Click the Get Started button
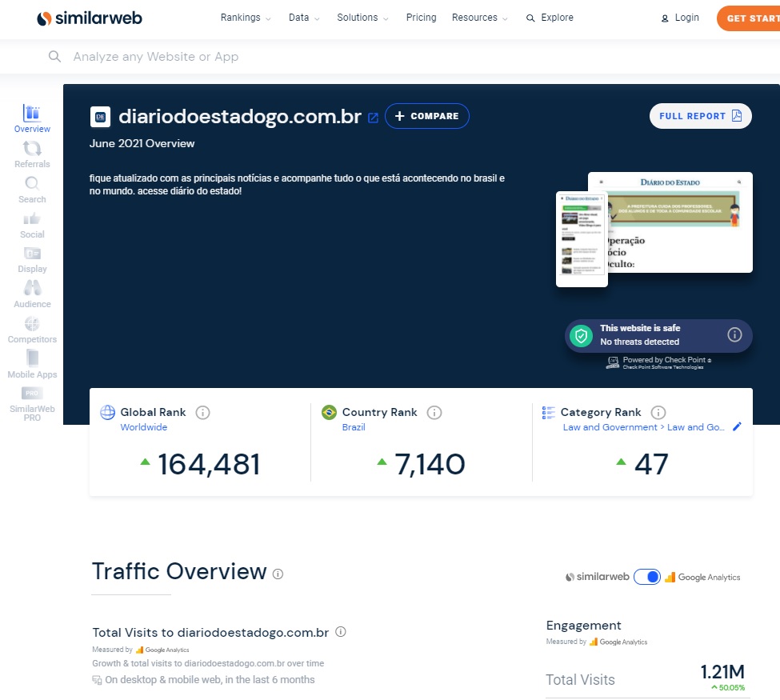 point(748,18)
